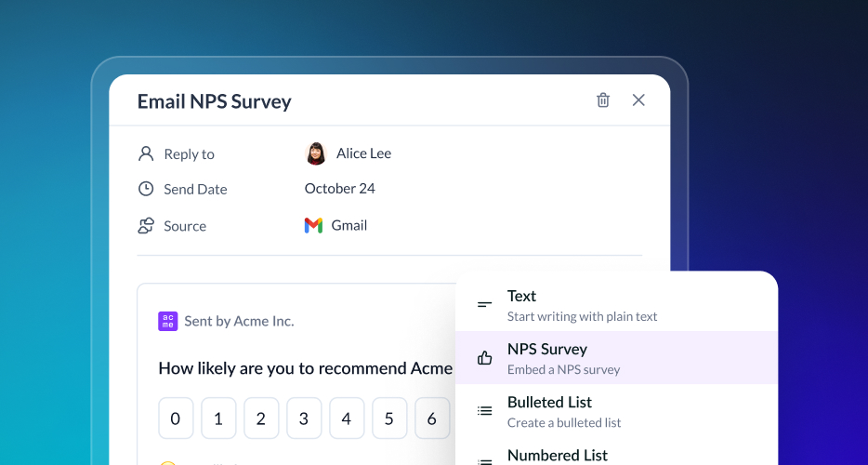The width and height of the screenshot is (868, 465).
Task: Click the Email NPS Survey title
Action: click(x=215, y=101)
